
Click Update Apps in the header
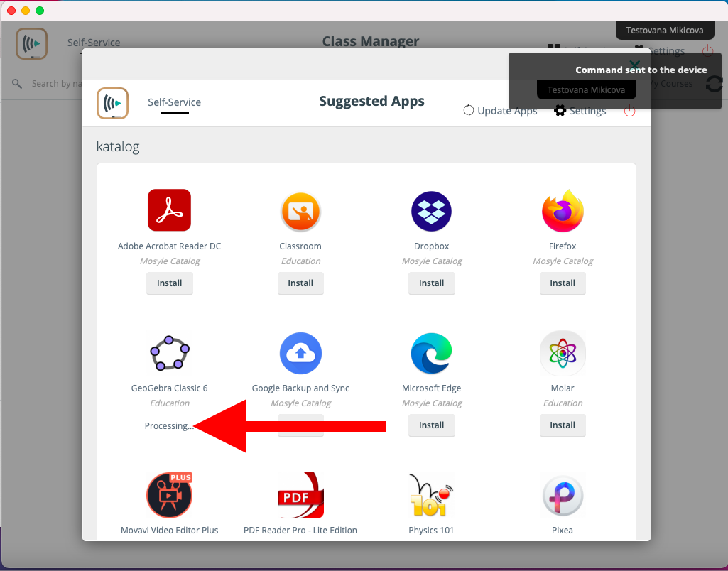pos(500,111)
